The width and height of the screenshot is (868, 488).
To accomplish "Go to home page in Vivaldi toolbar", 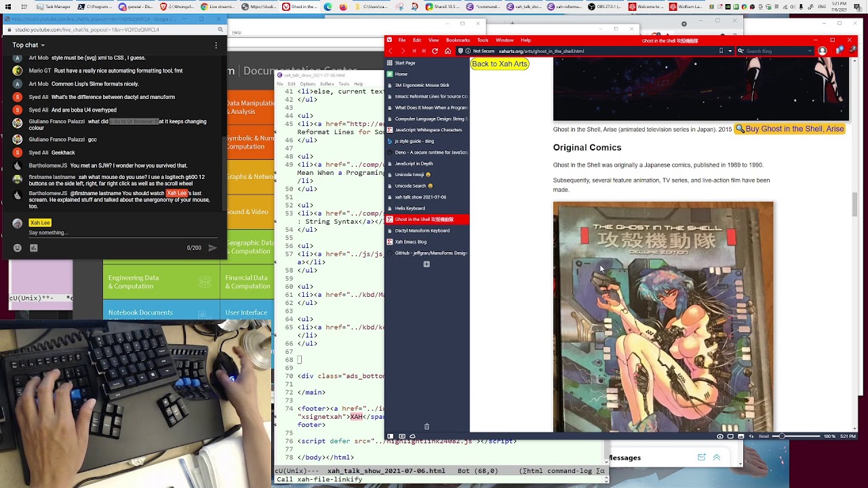I will point(447,51).
